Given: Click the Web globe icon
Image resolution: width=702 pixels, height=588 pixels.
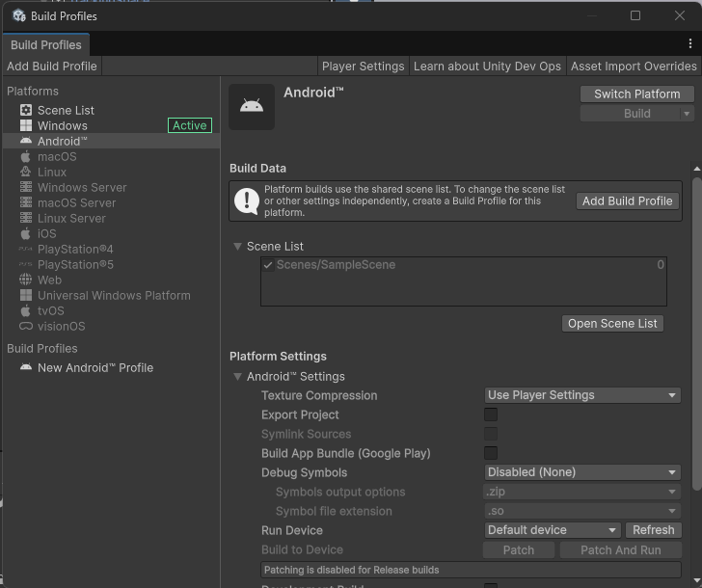Looking at the screenshot, I should pos(25,280).
